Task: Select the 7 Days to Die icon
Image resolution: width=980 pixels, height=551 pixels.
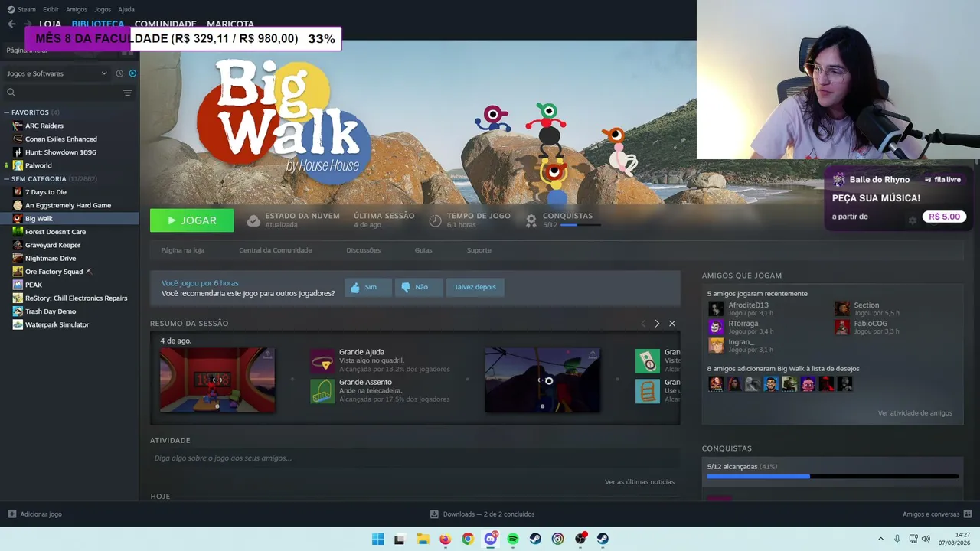Action: 18,192
